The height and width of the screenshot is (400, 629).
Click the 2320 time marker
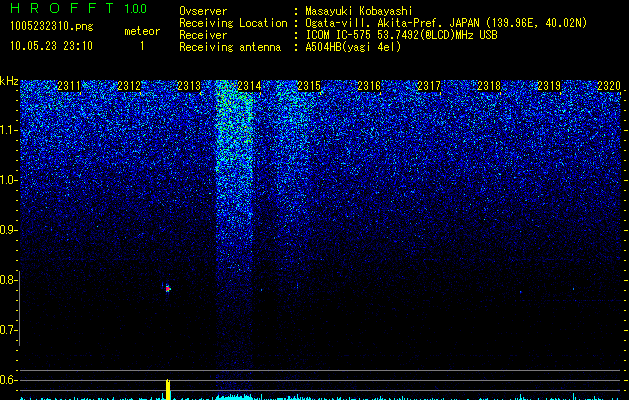click(609, 86)
